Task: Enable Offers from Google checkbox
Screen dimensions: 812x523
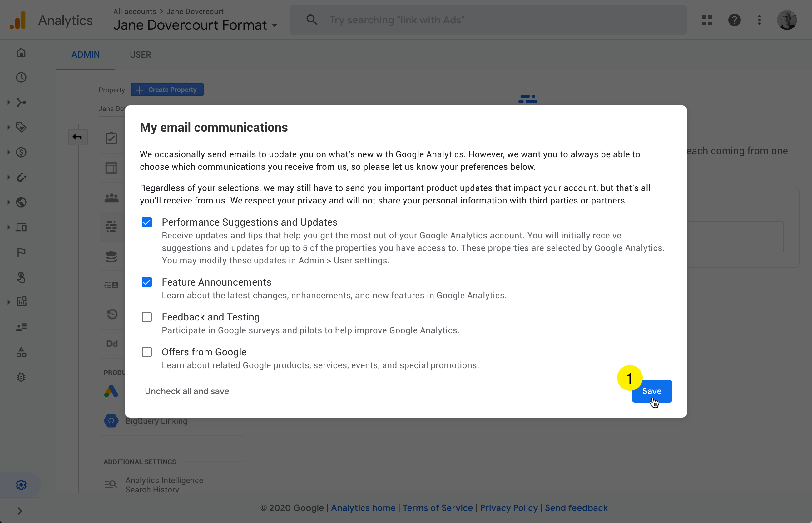Action: click(x=146, y=352)
